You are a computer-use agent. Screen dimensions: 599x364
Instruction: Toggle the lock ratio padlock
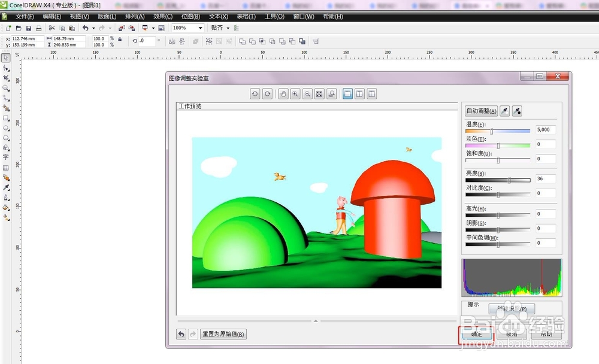click(120, 39)
